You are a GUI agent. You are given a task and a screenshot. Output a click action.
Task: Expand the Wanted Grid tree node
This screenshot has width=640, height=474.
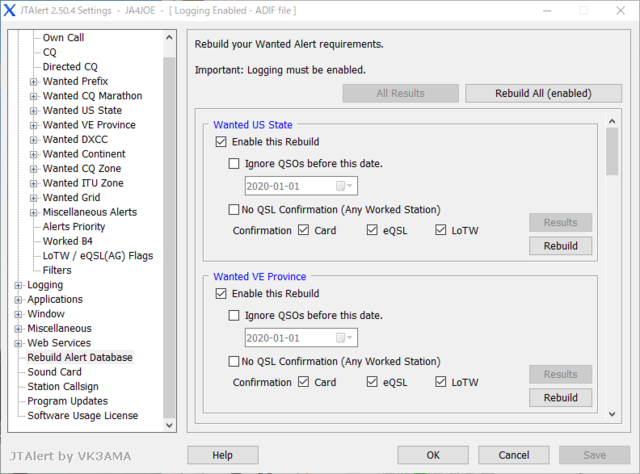(x=33, y=198)
